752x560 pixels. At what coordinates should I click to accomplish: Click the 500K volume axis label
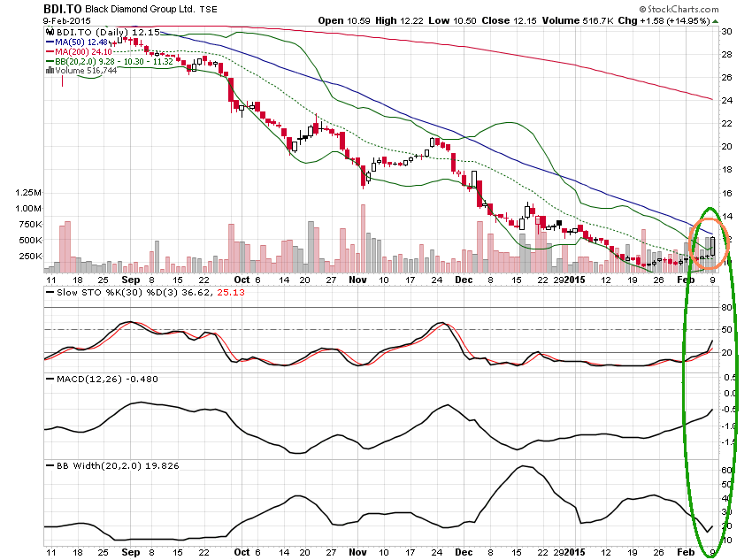pos(31,241)
